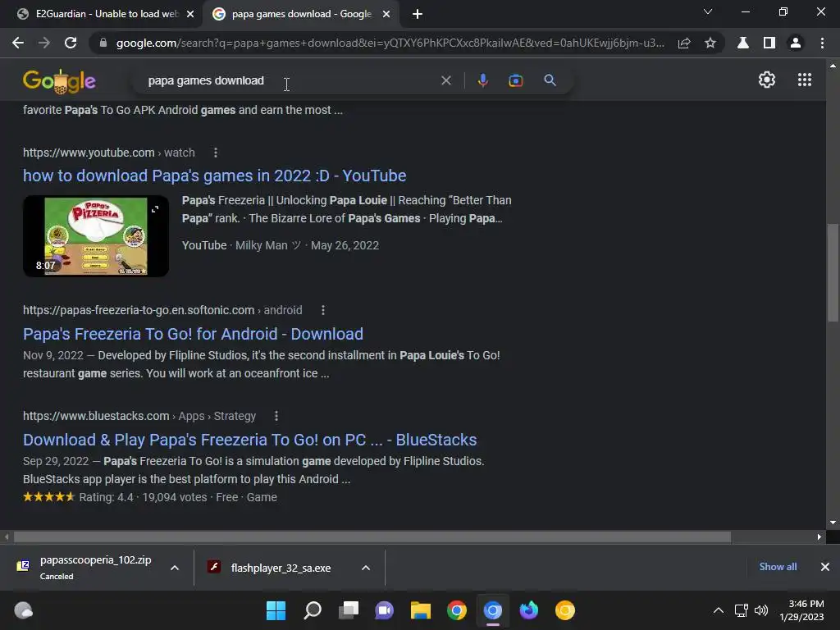Viewport: 840px width, 630px height.
Task: Click the https://www.bluestacks.com › Apps › Strategy breadcrumb
Action: pos(139,416)
